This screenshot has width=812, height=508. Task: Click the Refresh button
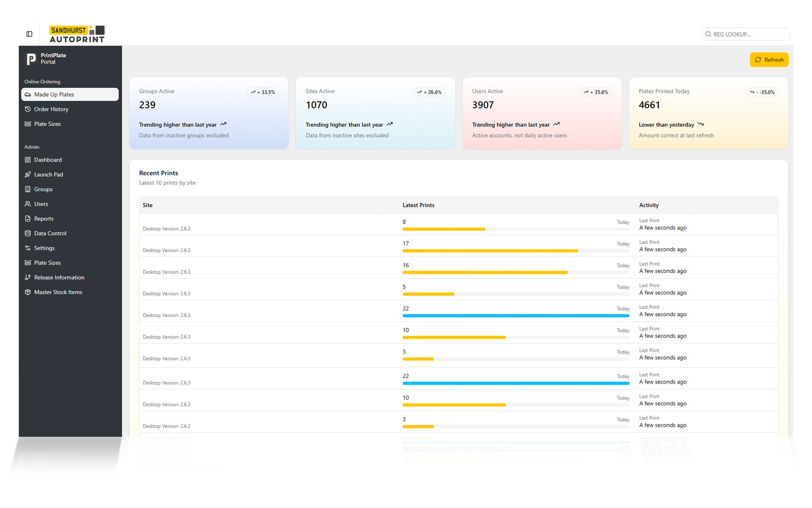[769, 59]
